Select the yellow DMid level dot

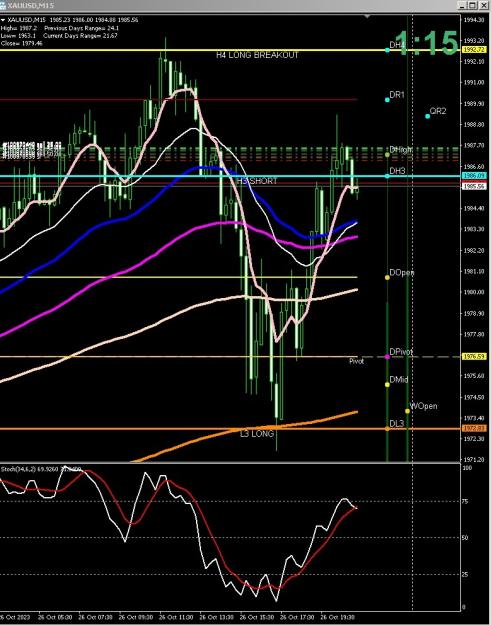387,385
